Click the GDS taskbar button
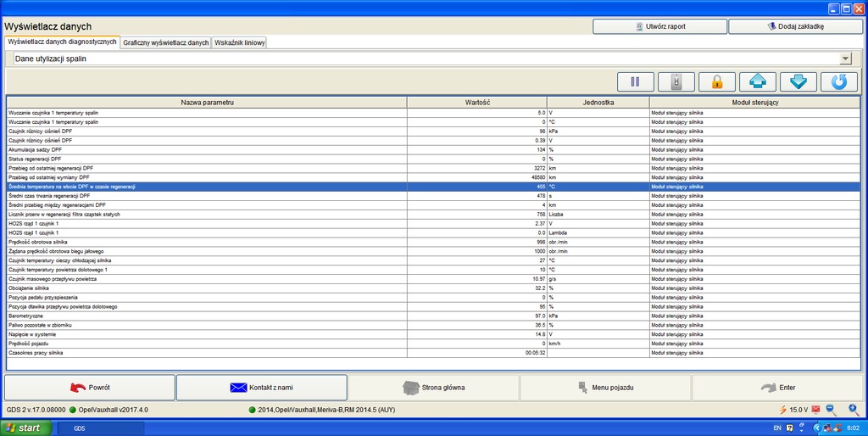 [101, 428]
